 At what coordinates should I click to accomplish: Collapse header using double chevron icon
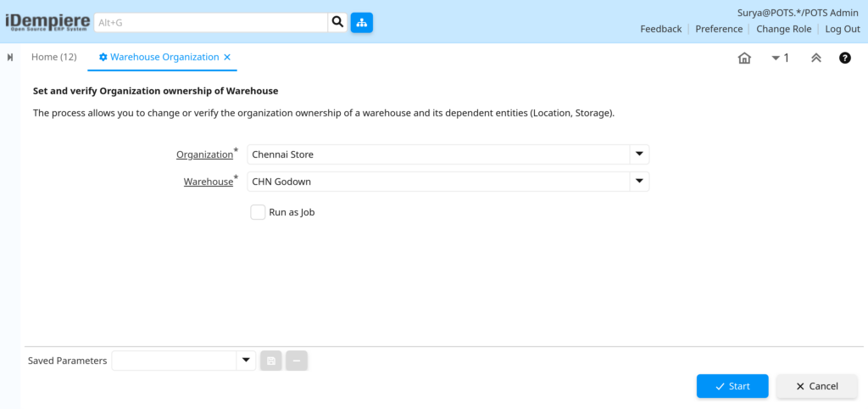816,58
